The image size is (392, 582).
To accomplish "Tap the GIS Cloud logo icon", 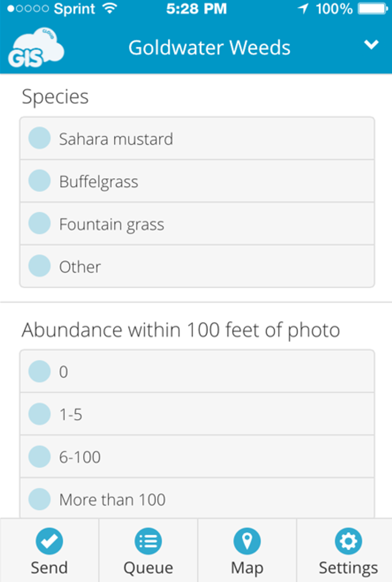I will click(36, 48).
